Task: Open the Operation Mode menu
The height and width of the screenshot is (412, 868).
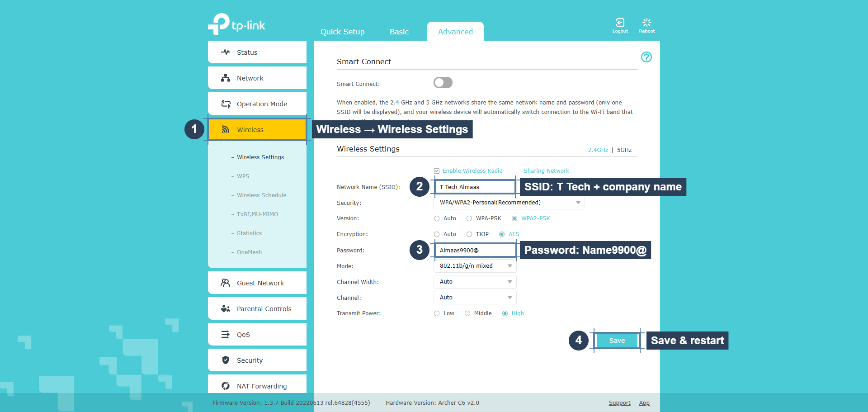Action: (x=257, y=104)
